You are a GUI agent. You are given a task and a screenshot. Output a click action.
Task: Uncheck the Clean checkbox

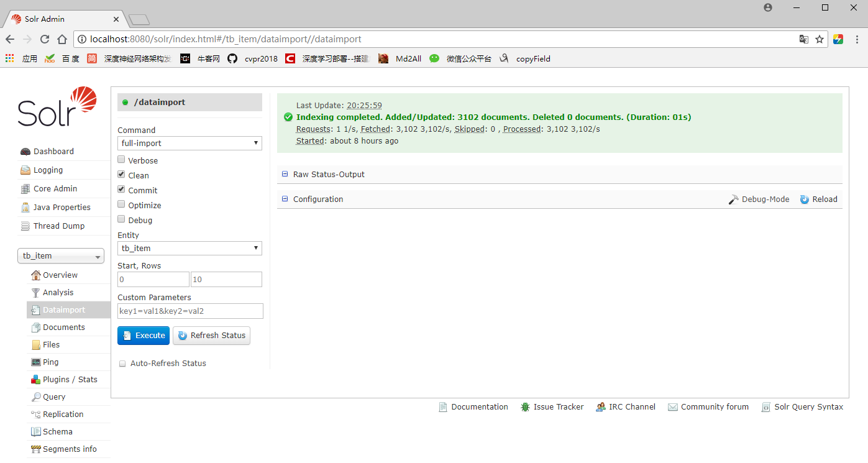coord(122,175)
